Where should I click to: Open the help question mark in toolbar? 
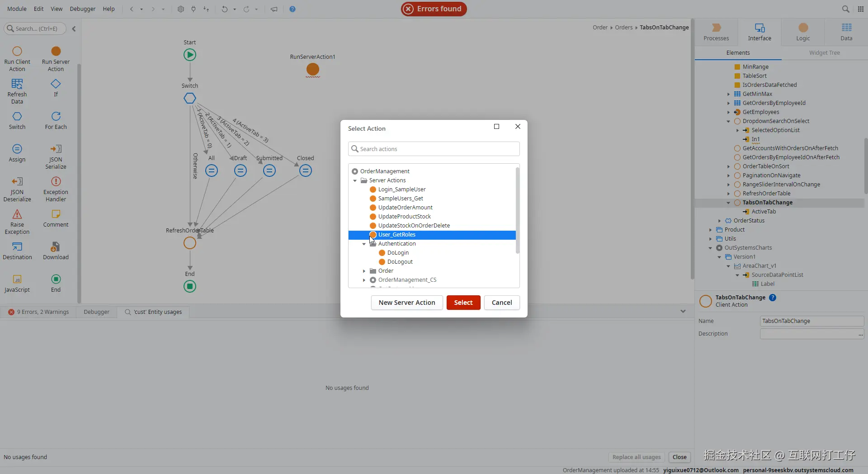click(x=292, y=9)
